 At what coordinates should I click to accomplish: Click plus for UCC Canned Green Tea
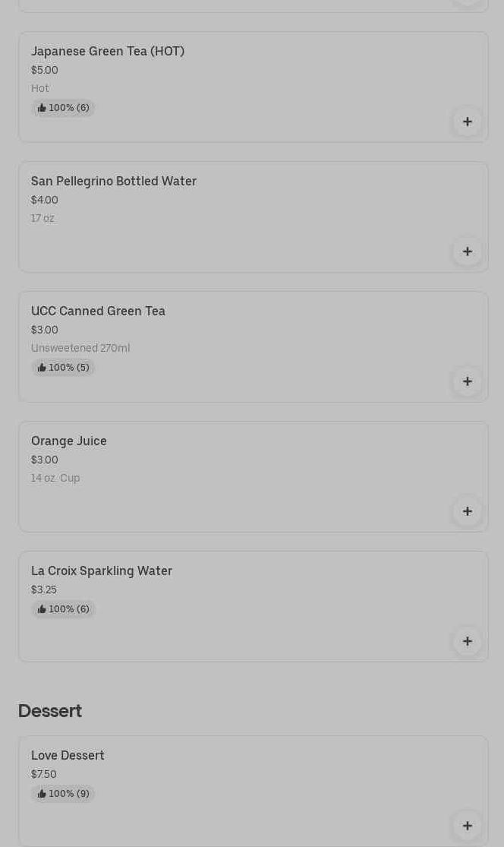(467, 381)
